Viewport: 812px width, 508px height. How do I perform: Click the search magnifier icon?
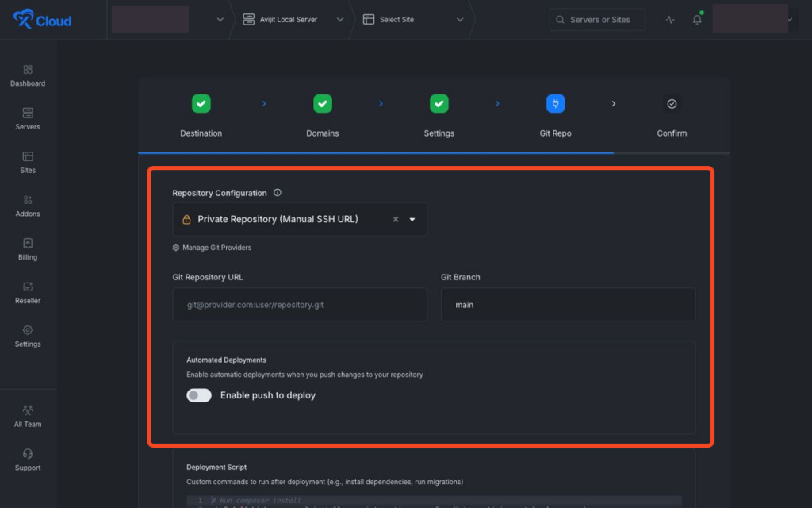coord(560,20)
